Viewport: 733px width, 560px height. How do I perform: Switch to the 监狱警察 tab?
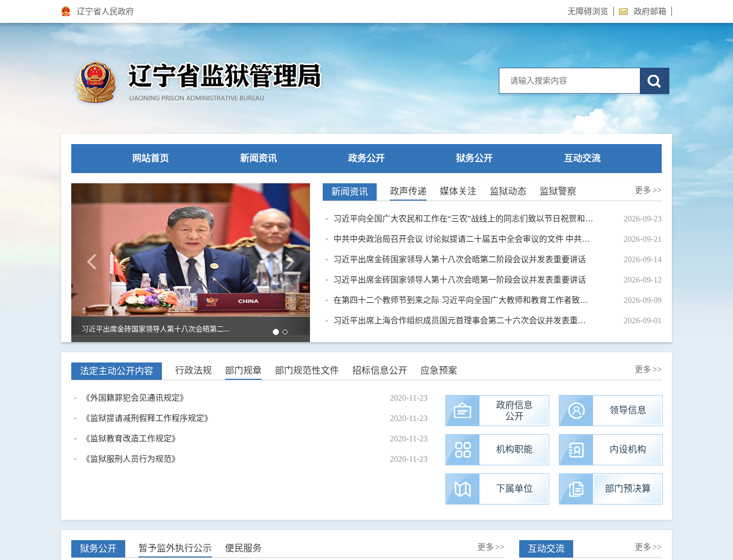[558, 191]
